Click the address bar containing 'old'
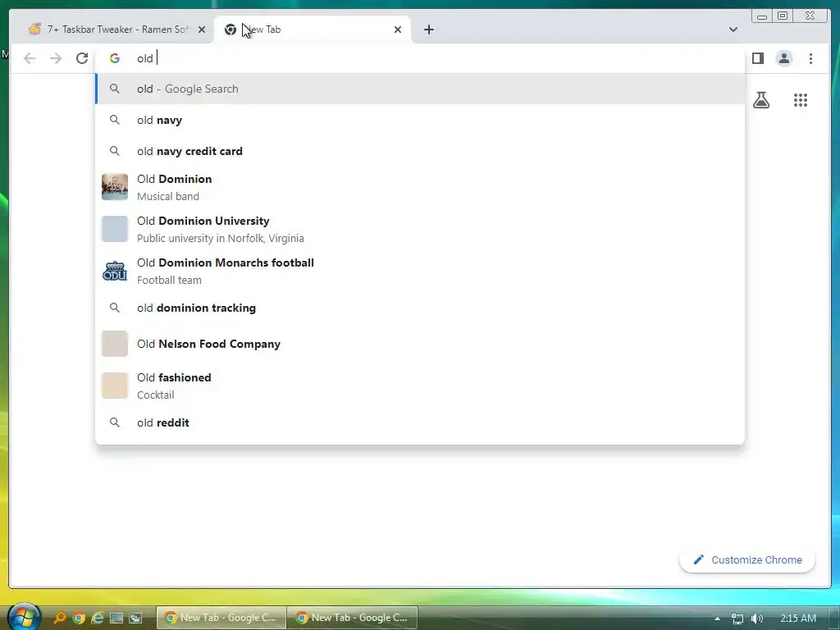This screenshot has width=840, height=630. 420,58
